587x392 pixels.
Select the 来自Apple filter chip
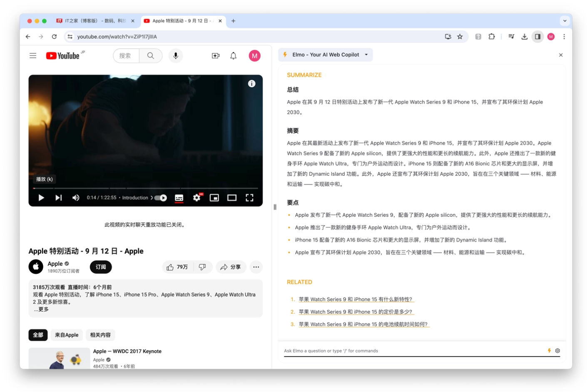point(67,335)
